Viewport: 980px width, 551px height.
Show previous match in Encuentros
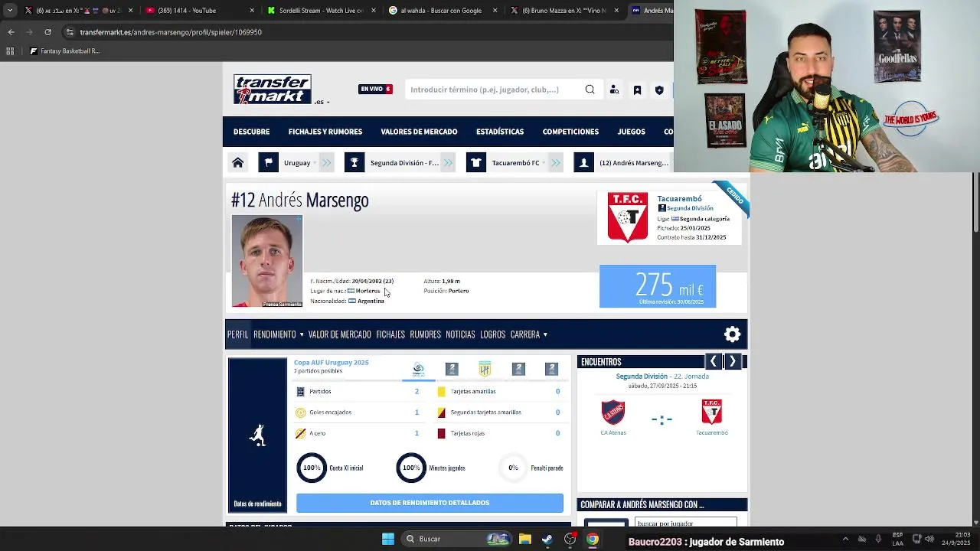click(x=714, y=361)
